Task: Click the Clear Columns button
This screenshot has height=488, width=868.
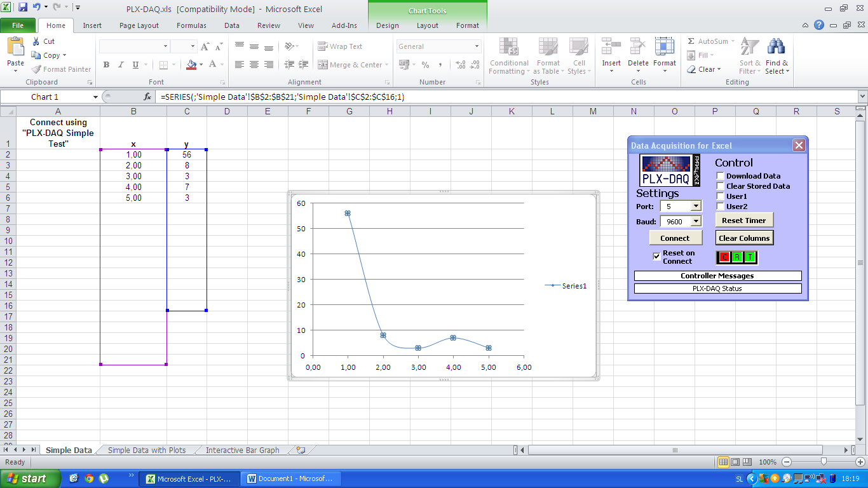Action: [x=744, y=237]
